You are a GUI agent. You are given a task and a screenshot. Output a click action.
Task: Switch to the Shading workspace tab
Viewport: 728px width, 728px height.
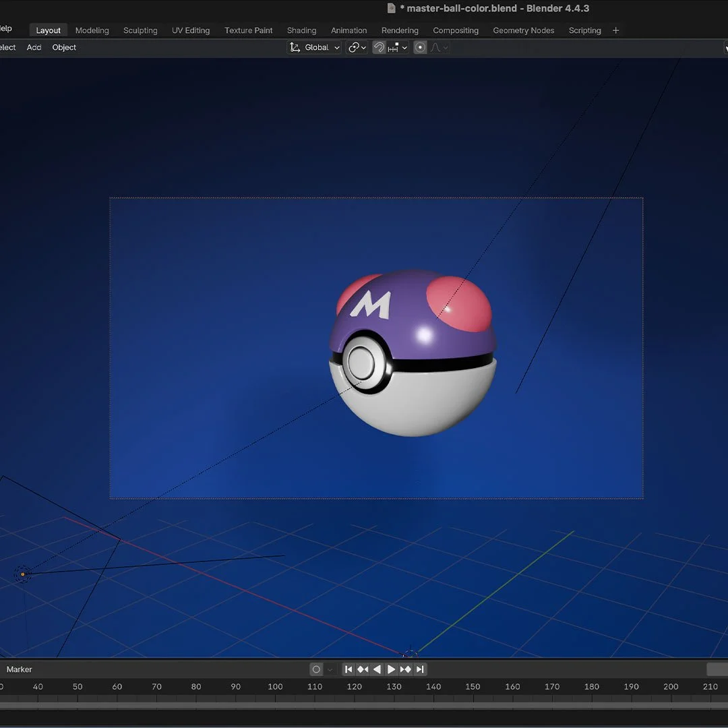(x=301, y=30)
